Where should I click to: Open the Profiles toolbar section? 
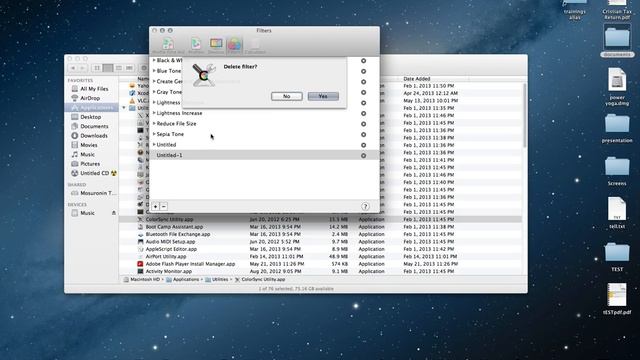coord(196,46)
